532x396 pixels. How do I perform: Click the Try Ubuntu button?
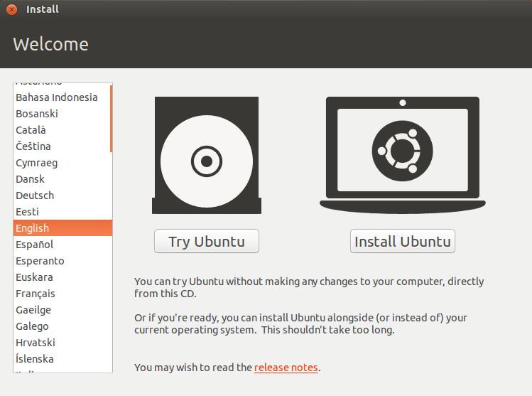click(x=206, y=241)
